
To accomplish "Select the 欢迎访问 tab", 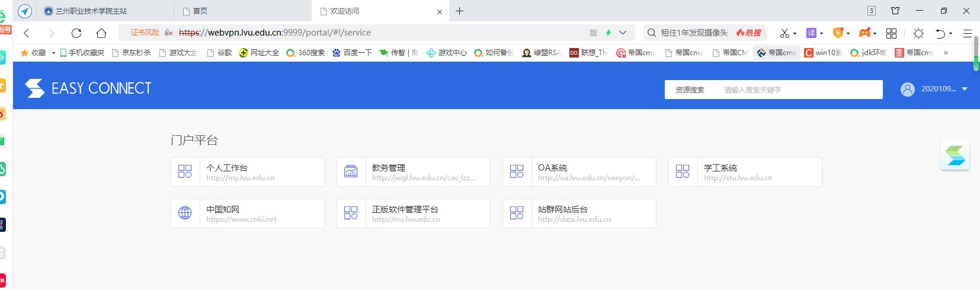I will click(379, 11).
